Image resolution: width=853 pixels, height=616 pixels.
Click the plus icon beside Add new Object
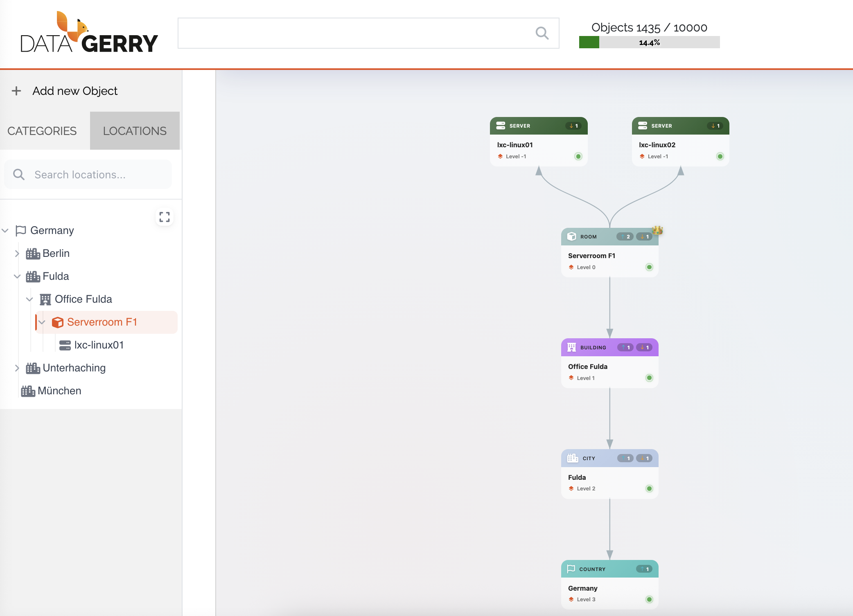16,91
